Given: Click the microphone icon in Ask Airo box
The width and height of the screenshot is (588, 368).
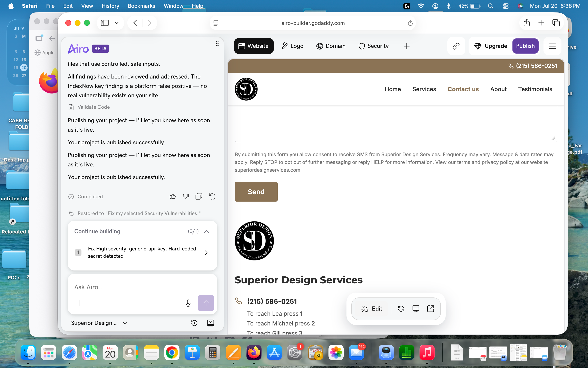Looking at the screenshot, I should point(188,303).
